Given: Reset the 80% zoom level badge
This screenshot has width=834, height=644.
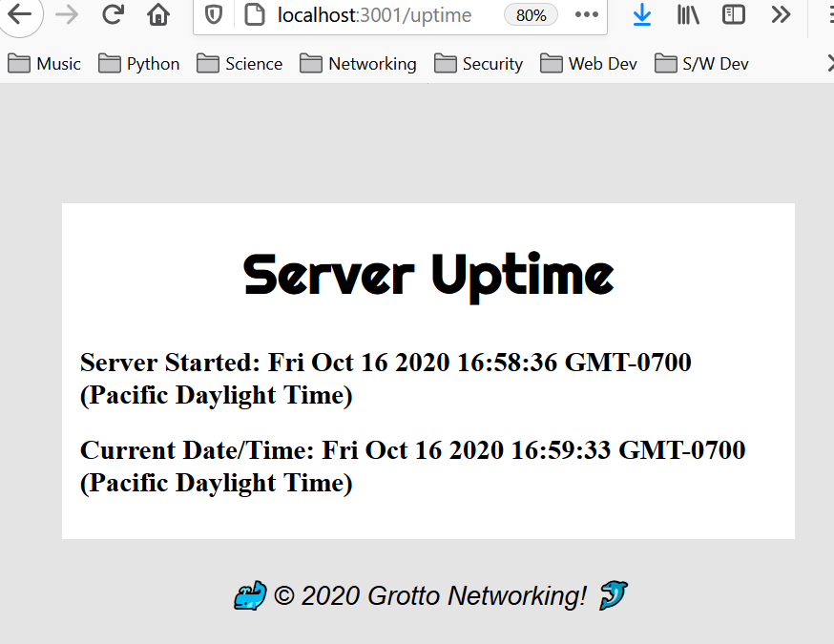Looking at the screenshot, I should pyautogui.click(x=531, y=15).
